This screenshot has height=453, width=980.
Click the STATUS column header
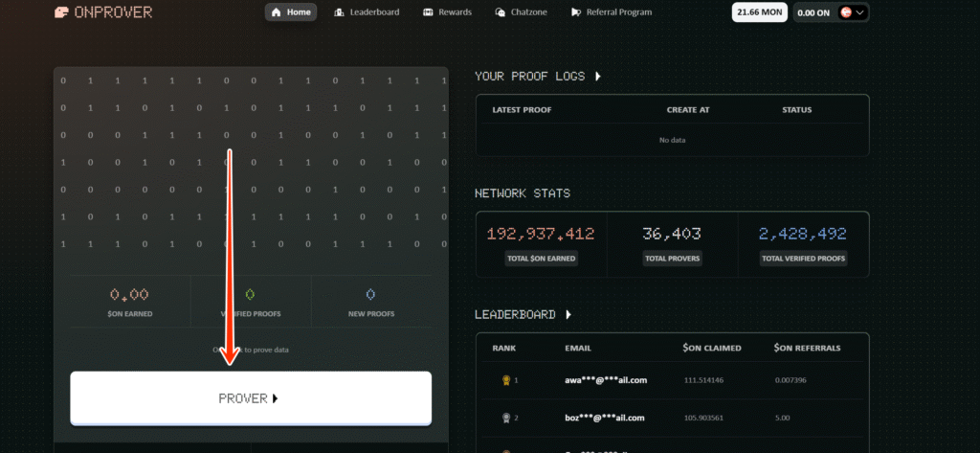tap(797, 109)
